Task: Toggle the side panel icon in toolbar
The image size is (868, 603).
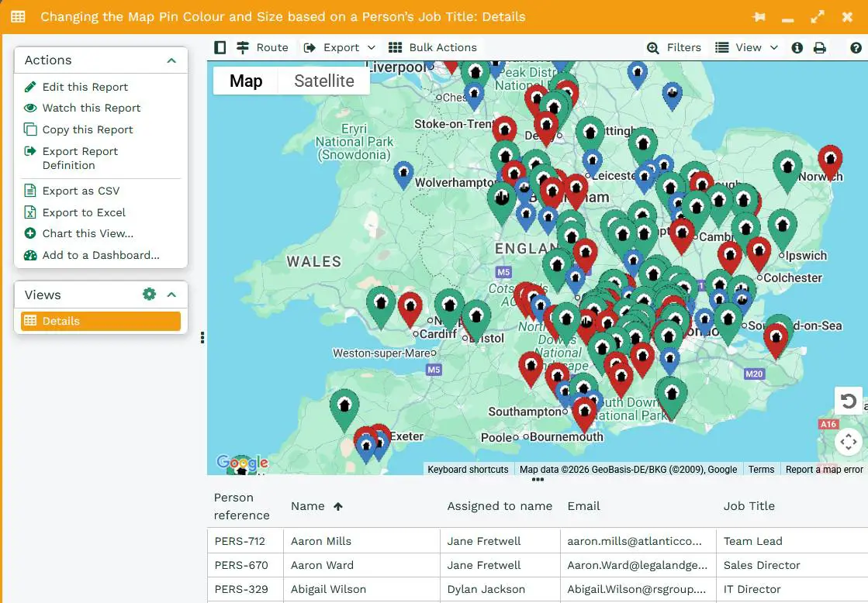Action: 220,47
